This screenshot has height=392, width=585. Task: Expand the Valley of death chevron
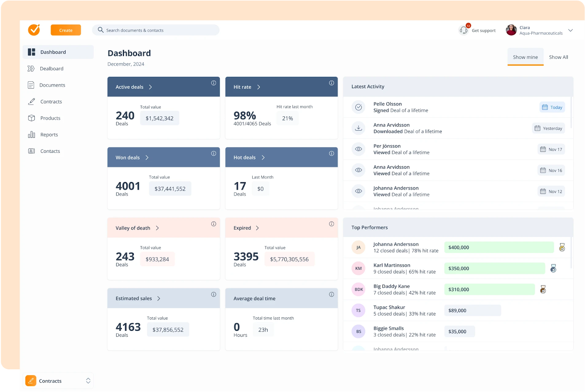click(x=157, y=228)
